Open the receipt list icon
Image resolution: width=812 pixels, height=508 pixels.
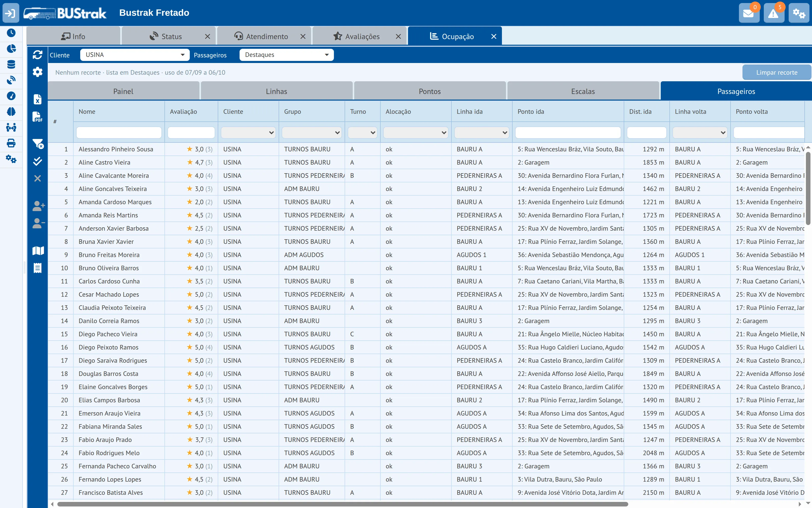click(38, 268)
